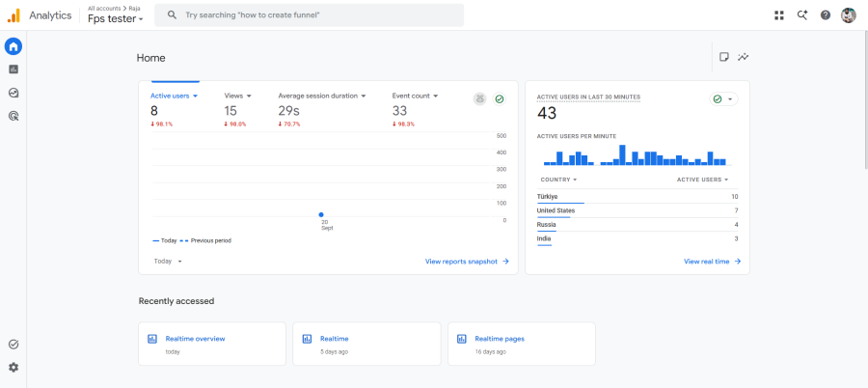Click the India country row
Image resolution: width=868 pixels, height=388 pixels.
pyautogui.click(x=637, y=239)
